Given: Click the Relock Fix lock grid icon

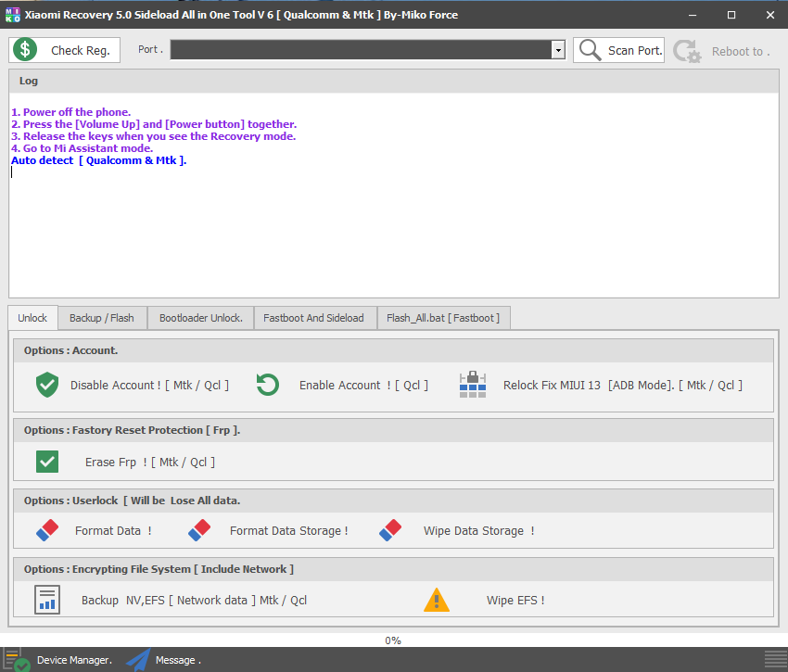Looking at the screenshot, I should tap(473, 385).
